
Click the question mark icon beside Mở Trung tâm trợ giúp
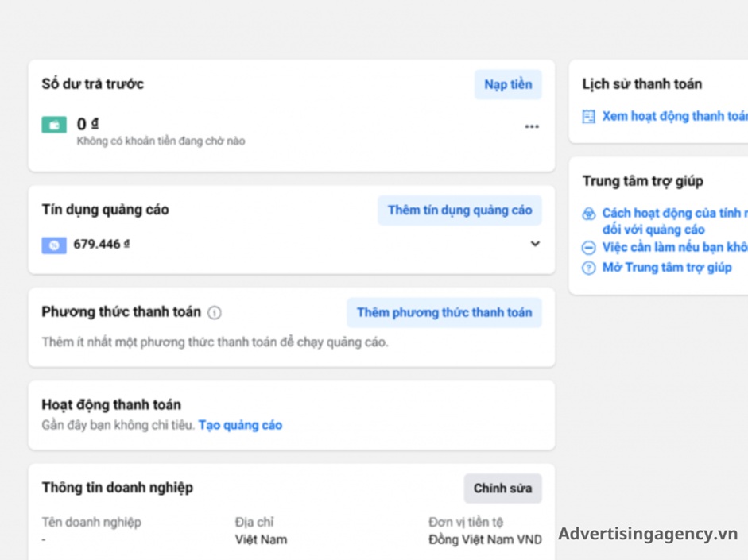(589, 268)
